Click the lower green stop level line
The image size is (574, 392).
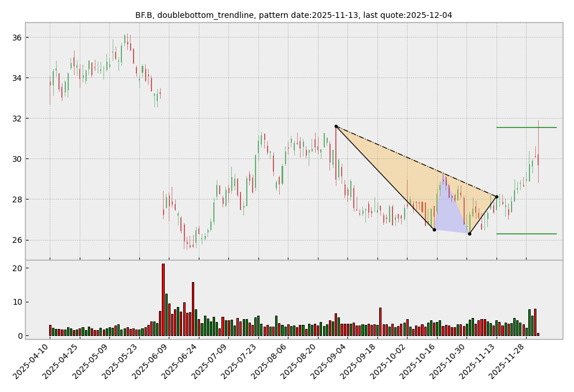coord(526,234)
